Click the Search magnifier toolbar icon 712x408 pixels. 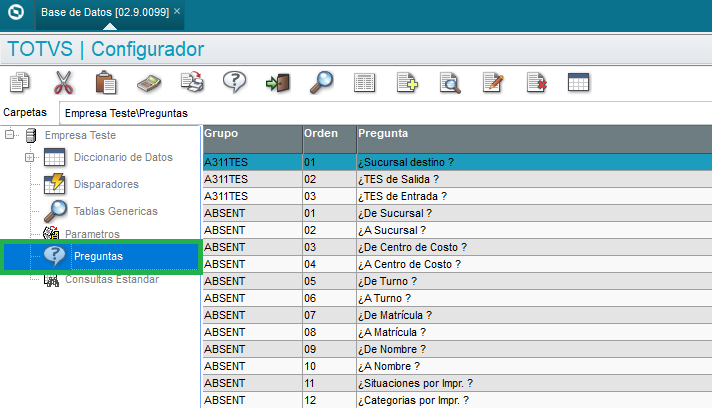click(321, 83)
